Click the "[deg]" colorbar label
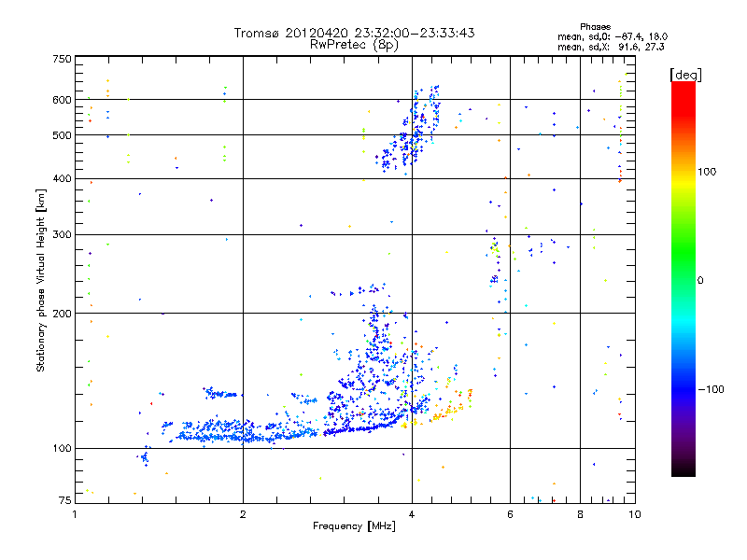Image resolution: width=747 pixels, height=560 pixels. point(685,75)
